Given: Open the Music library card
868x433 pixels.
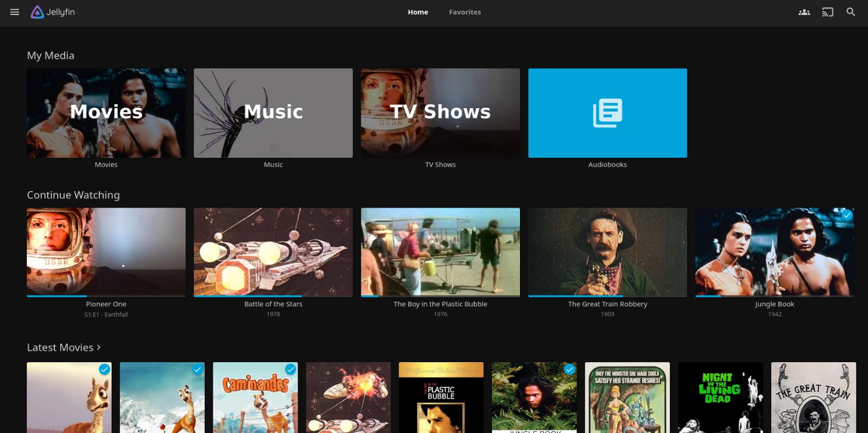Looking at the screenshot, I should 273,113.
